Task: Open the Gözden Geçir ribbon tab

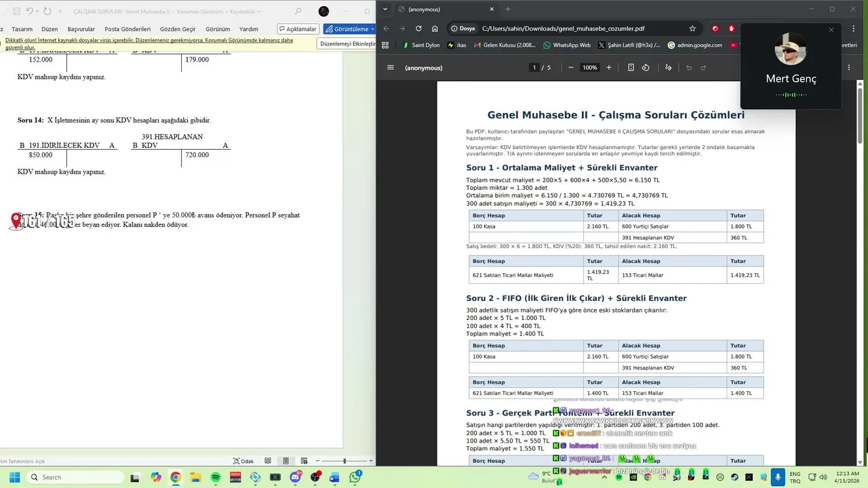Action: (178, 29)
